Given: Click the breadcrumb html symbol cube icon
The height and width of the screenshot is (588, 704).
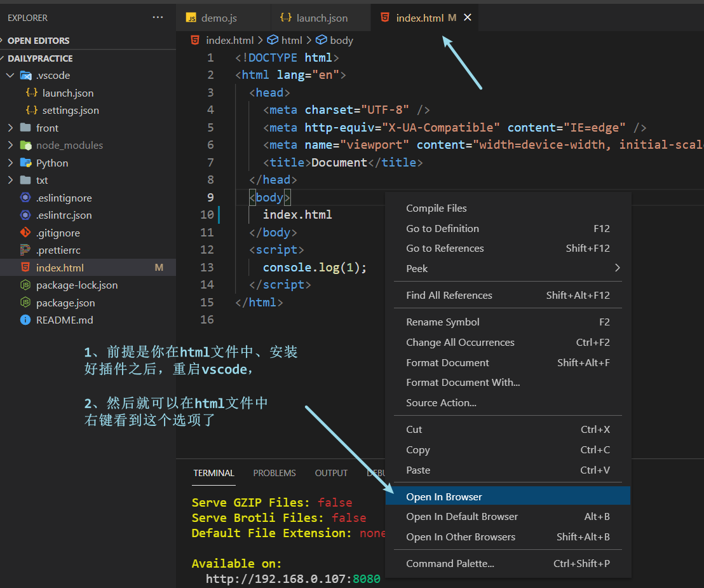Looking at the screenshot, I should [x=273, y=40].
